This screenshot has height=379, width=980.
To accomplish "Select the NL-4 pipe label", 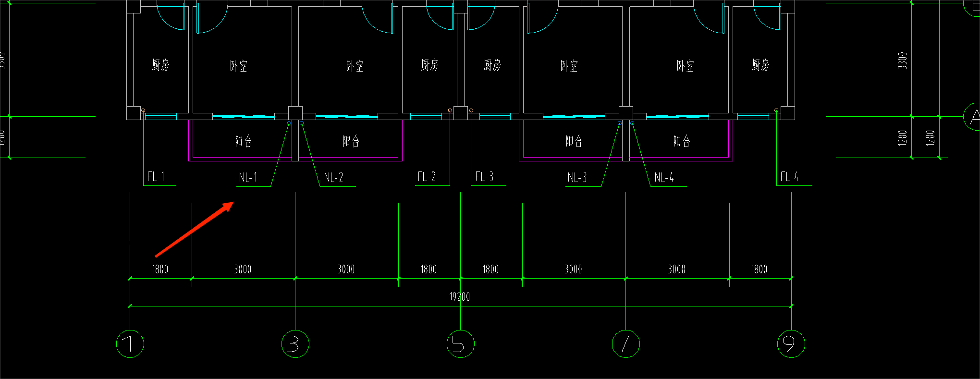I will [664, 178].
